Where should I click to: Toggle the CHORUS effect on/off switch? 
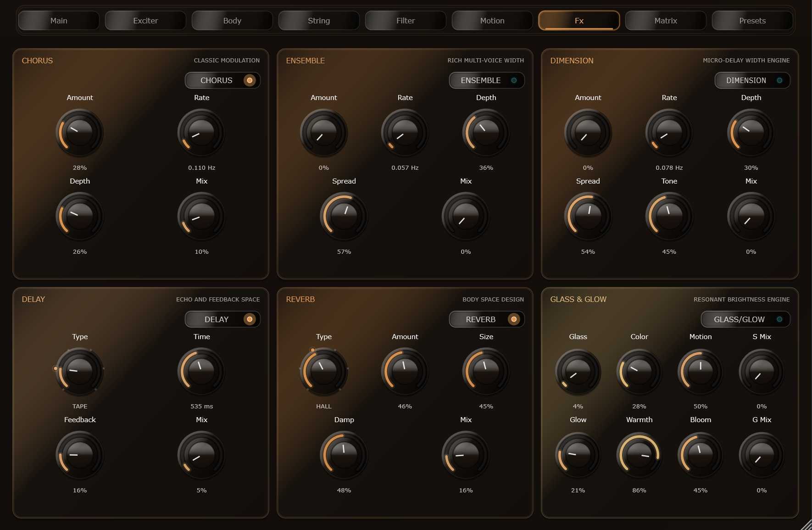click(222, 80)
